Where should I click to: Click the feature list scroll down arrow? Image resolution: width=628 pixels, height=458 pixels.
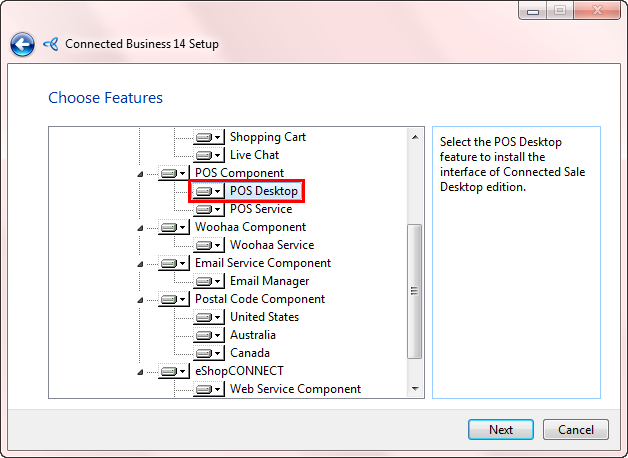[x=414, y=388]
